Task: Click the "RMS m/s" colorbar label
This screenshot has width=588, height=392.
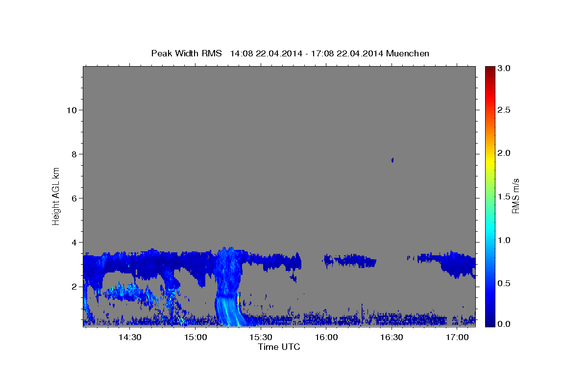Action: [x=515, y=197]
